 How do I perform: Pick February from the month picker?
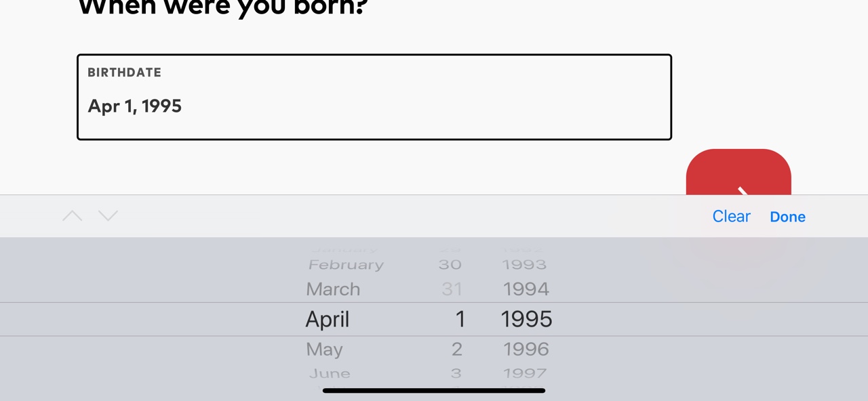[x=346, y=265]
